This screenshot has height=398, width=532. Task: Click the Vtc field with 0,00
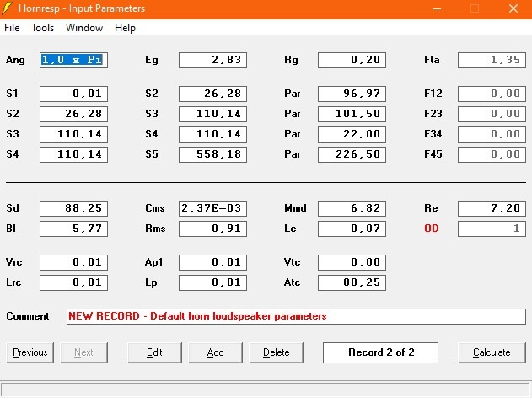(x=352, y=262)
